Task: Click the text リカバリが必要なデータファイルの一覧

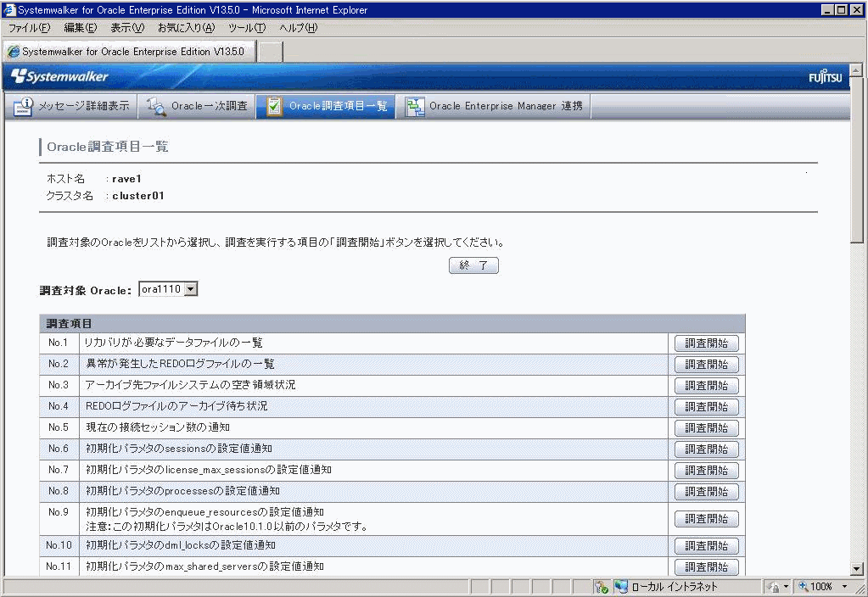Action: click(x=173, y=343)
